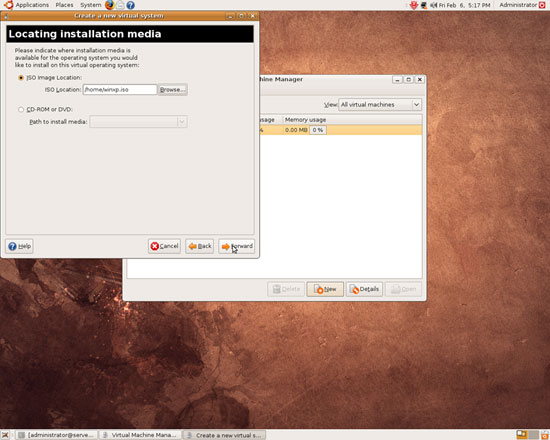The width and height of the screenshot is (550, 440).
Task: Click the second workspace switcher cell
Action: [x=534, y=435]
